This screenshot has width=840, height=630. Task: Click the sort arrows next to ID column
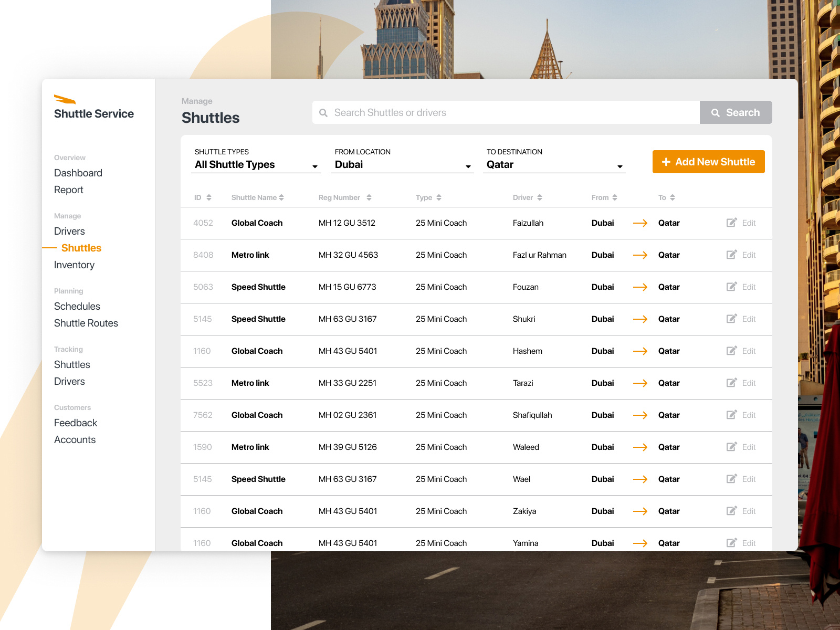(x=209, y=197)
